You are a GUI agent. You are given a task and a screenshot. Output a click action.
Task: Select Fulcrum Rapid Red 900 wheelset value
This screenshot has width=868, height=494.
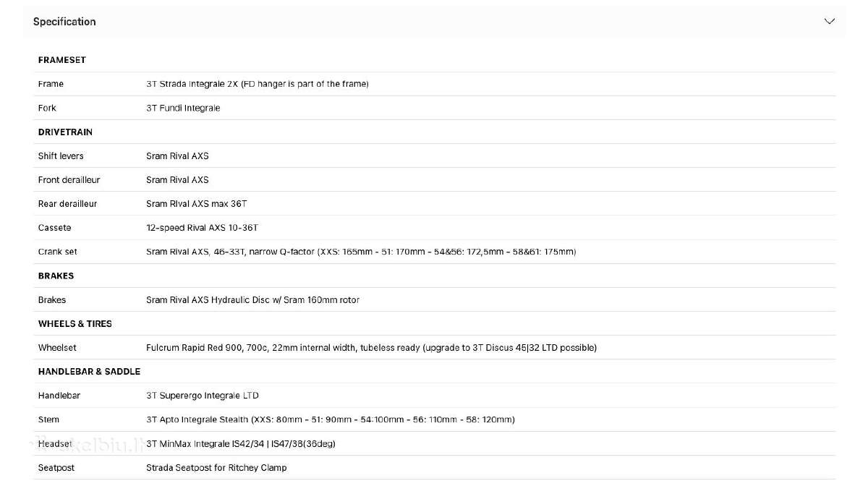[x=371, y=348]
